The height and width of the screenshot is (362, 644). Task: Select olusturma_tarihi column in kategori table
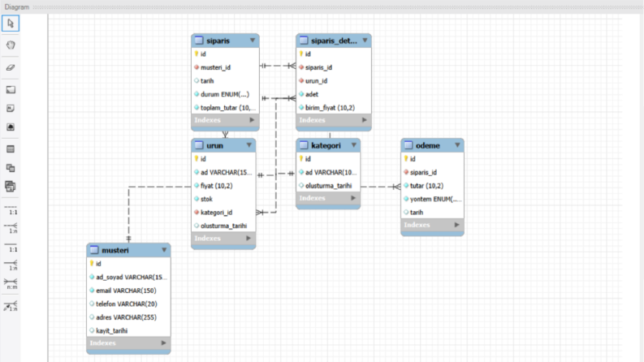click(328, 186)
